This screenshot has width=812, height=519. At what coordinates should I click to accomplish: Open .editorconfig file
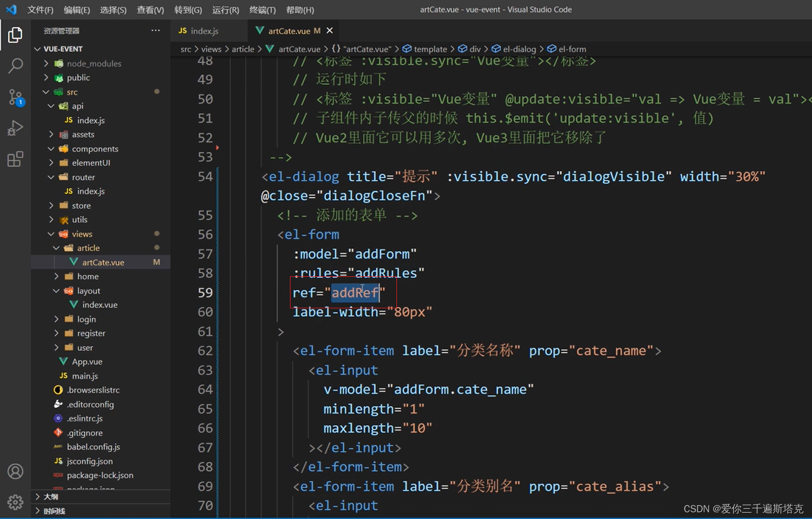click(90, 404)
